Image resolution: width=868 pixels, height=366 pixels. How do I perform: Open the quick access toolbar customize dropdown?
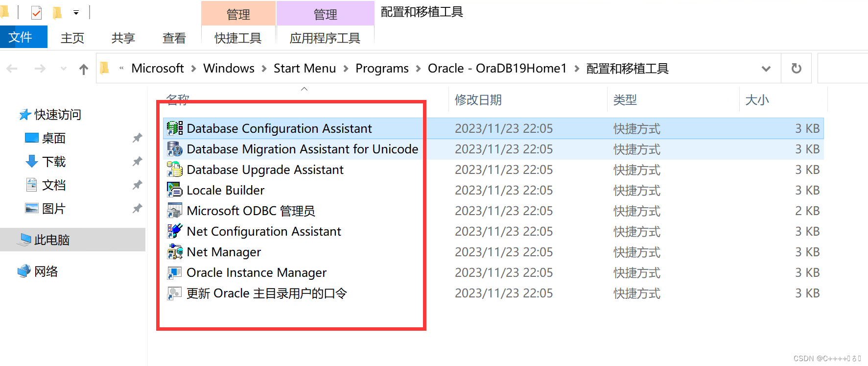pyautogui.click(x=76, y=13)
